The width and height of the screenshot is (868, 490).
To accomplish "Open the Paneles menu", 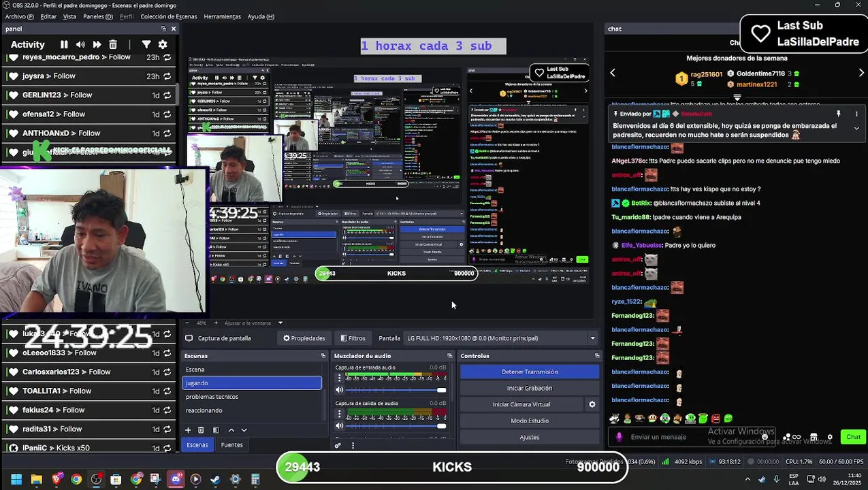I will [x=99, y=16].
